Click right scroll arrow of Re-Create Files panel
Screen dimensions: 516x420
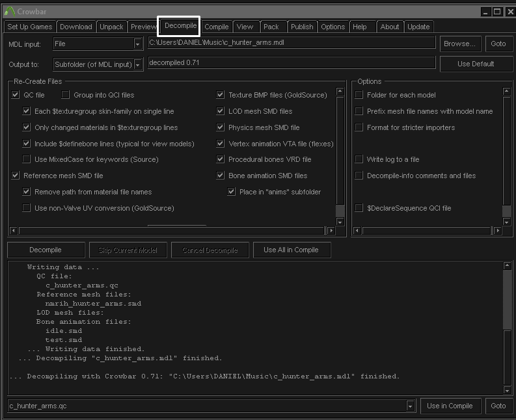click(x=331, y=231)
